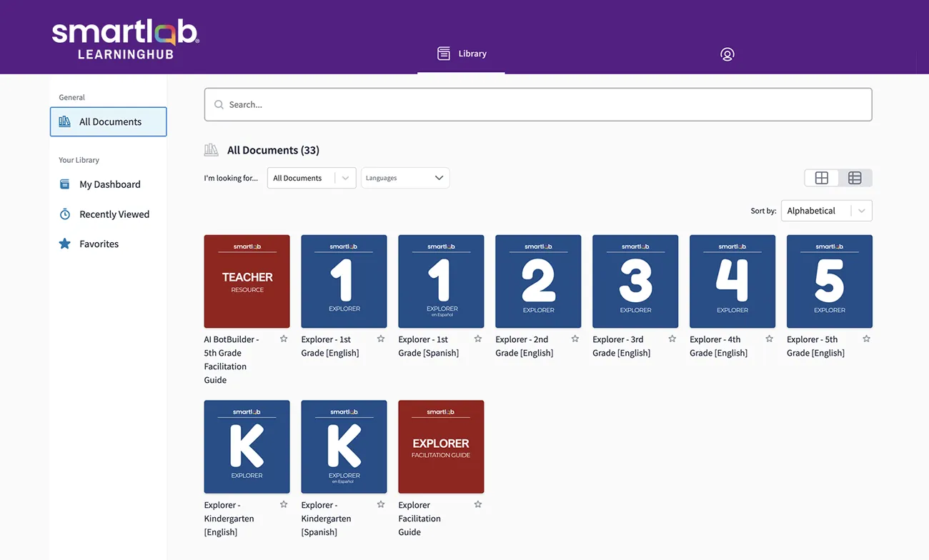
Task: Click title Explorer - 5th Grade [English]
Action: 816,346
